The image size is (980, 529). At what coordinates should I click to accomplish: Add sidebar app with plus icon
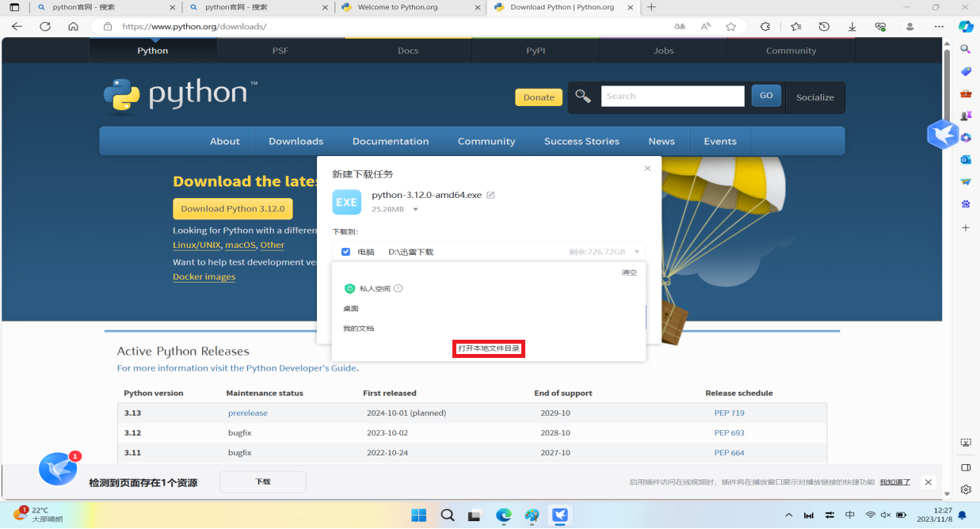(966, 227)
